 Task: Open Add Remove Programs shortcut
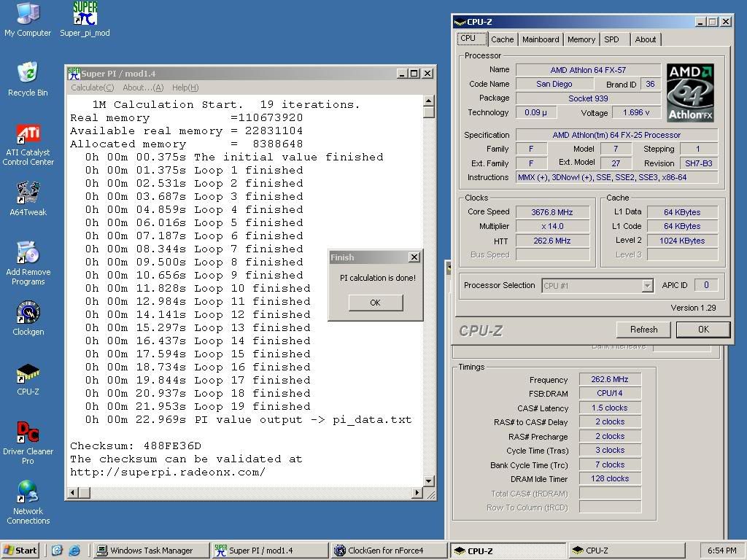(28, 263)
